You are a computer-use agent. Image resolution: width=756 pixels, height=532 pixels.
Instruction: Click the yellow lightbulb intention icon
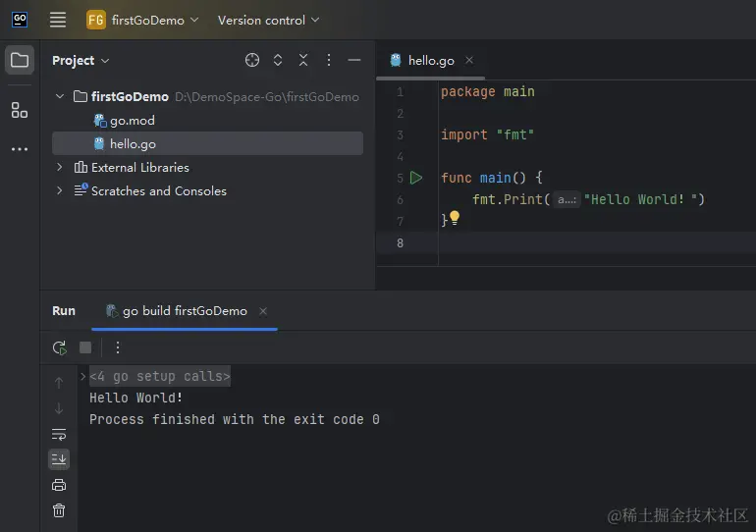[455, 218]
